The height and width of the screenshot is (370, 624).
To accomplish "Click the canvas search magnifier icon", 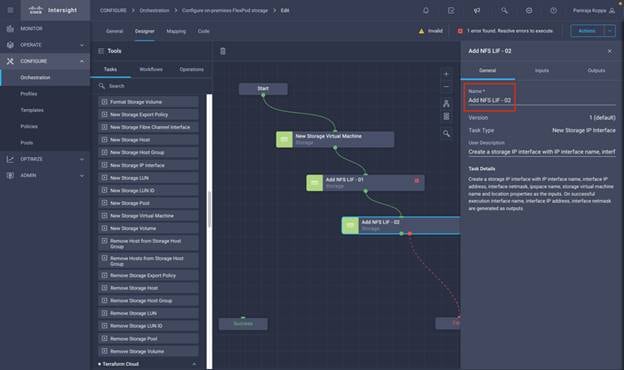I will pyautogui.click(x=447, y=134).
